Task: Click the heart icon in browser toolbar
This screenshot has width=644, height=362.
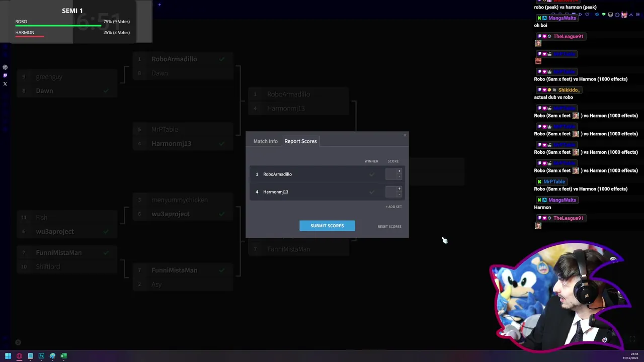Action: click(x=587, y=15)
